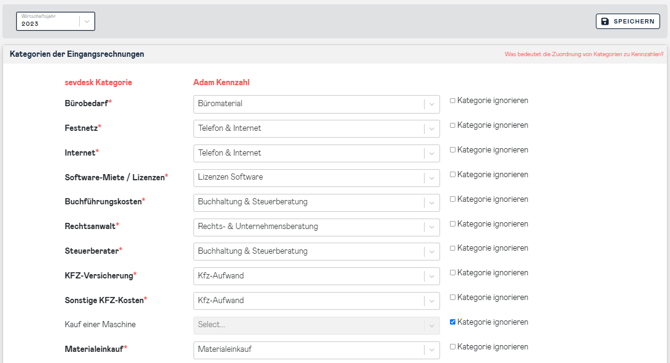Click the Speichern save button
Viewport: 670px width, 363px height.
pyautogui.click(x=628, y=21)
